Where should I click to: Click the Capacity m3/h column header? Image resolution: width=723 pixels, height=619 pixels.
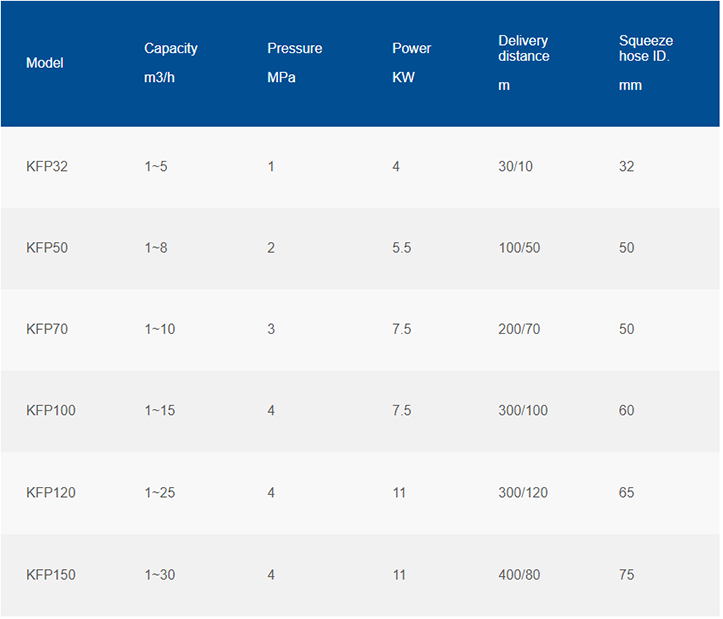[171, 63]
